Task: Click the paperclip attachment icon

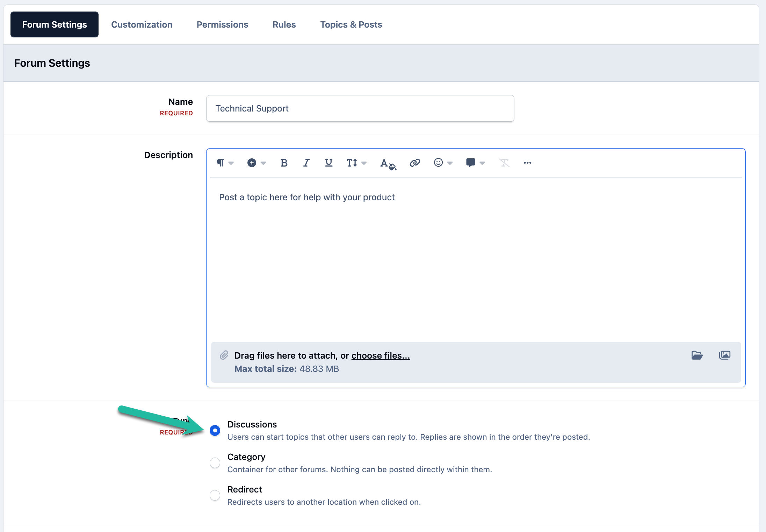Action: [224, 355]
